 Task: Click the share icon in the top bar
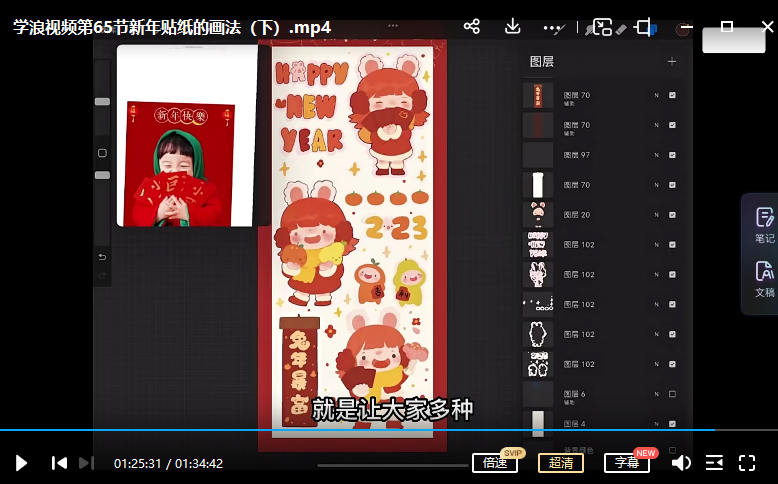[x=472, y=27]
